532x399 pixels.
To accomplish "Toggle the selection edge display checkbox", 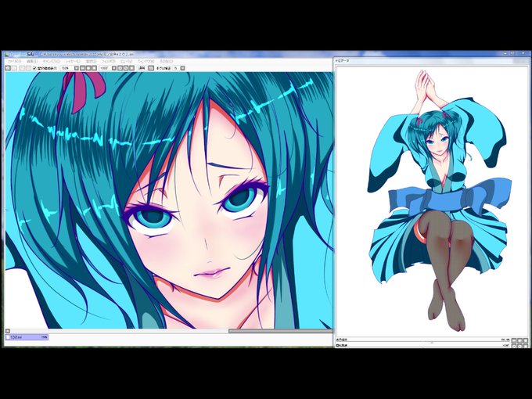I will coord(34,68).
